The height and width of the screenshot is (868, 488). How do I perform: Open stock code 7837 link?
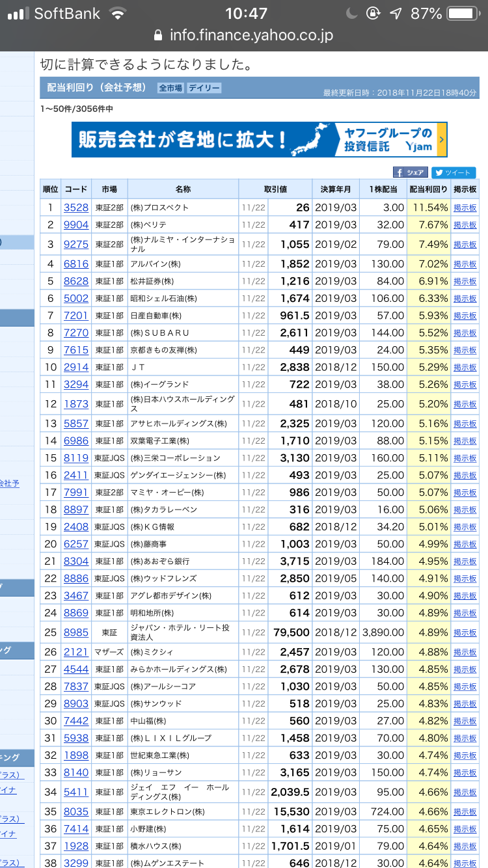(x=76, y=686)
